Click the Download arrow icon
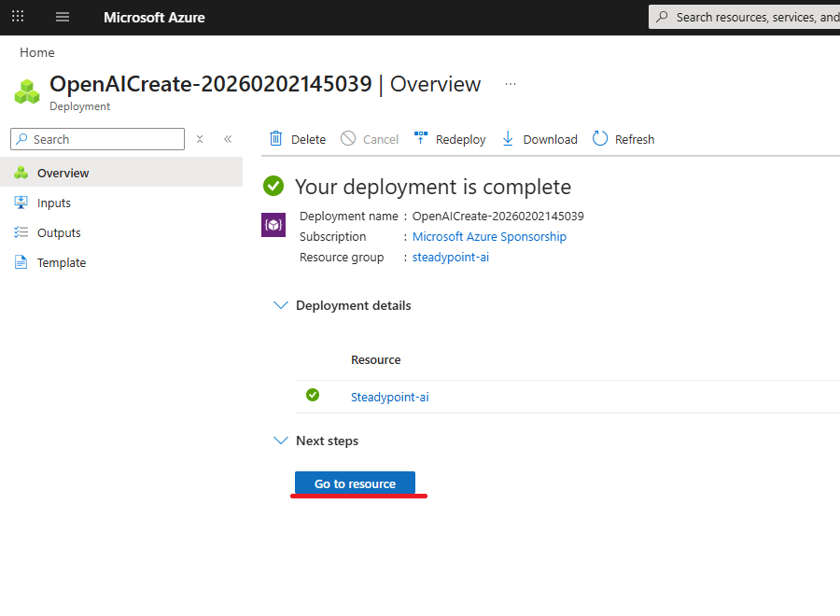Viewport: 840px width, 616px height. [x=508, y=139]
